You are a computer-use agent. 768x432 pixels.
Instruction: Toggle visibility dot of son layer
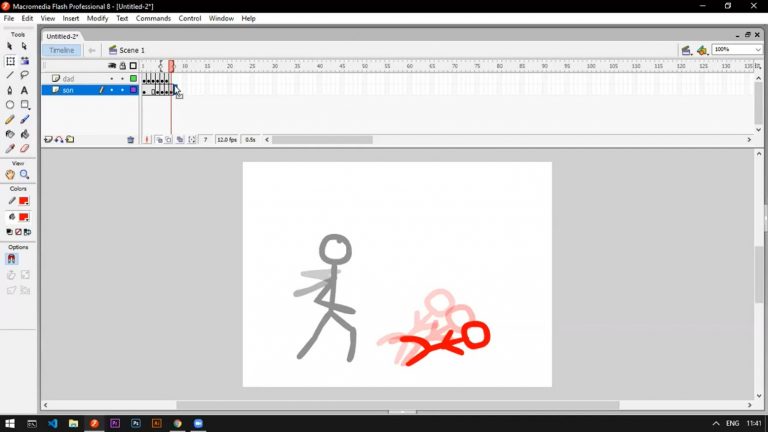[112, 90]
